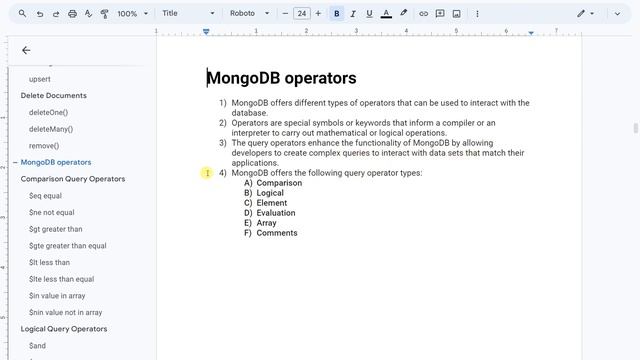Open the Roboto font dropdown
The image size is (640, 360).
pyautogui.click(x=249, y=13)
